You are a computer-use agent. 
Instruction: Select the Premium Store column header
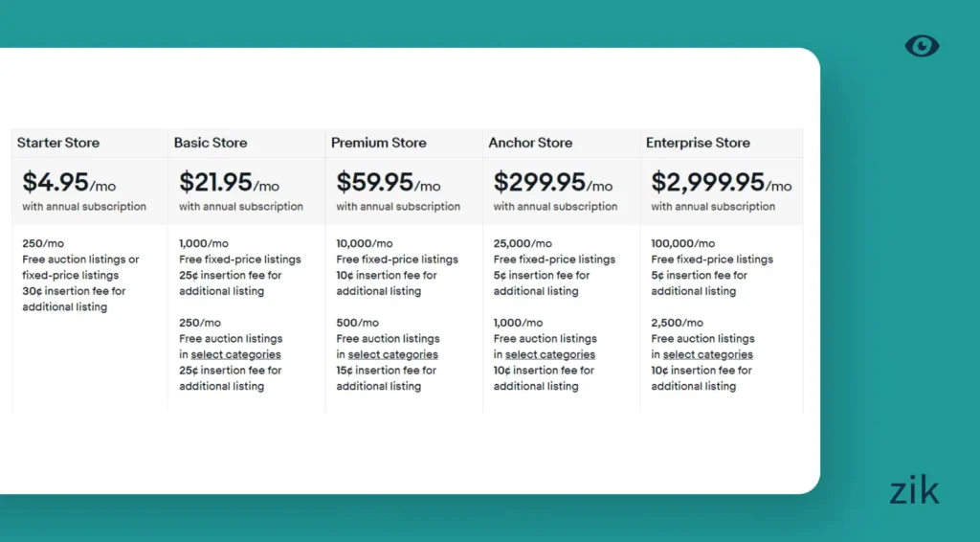380,143
